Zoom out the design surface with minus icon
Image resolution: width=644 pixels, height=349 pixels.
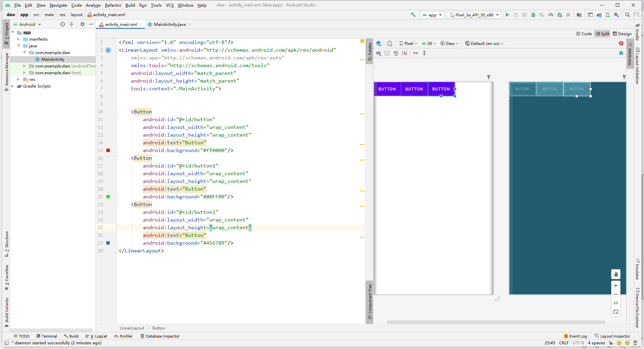pos(616,294)
